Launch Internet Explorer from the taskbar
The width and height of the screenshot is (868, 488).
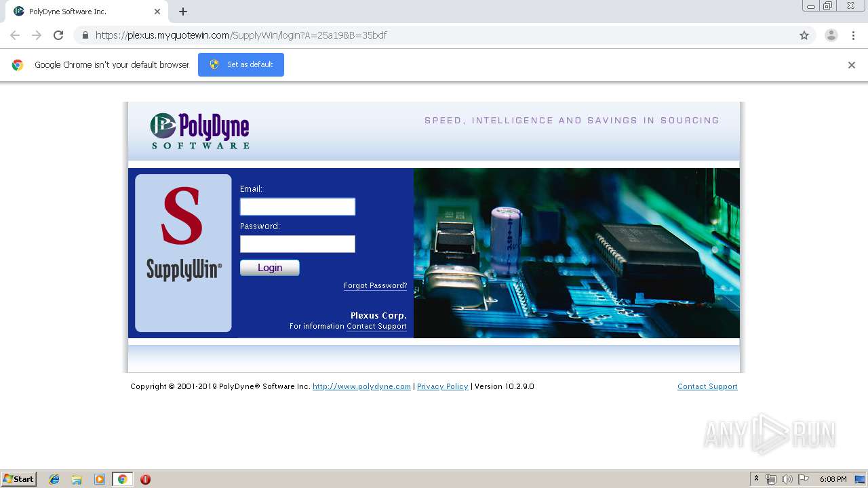54,479
